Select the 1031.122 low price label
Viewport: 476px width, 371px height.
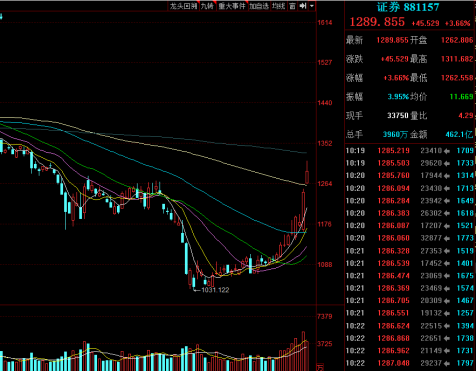[x=215, y=290]
